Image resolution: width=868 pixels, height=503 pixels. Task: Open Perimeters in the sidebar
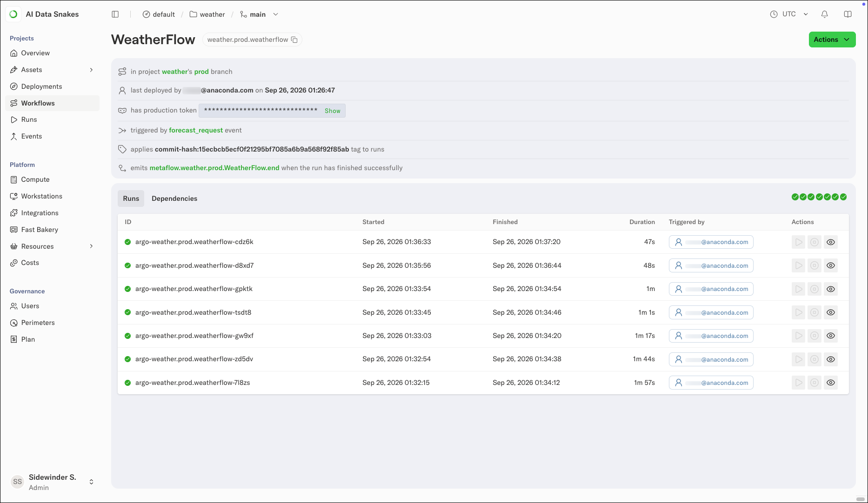coord(53,323)
